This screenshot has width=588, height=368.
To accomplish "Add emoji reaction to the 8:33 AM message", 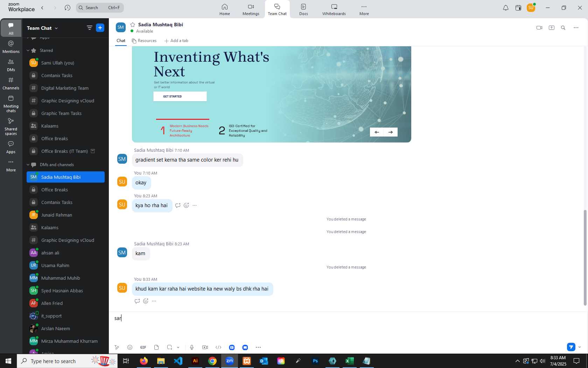I will tap(146, 301).
